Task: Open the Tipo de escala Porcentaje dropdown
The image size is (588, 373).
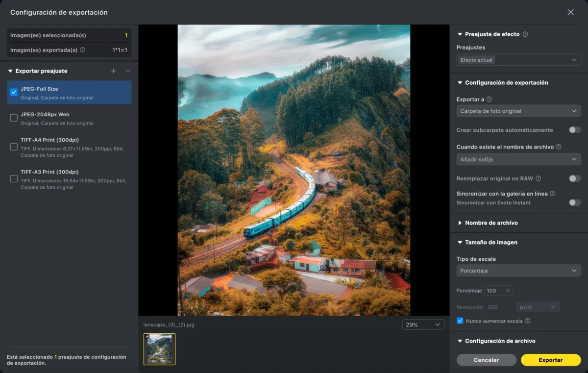Action: [x=518, y=271]
